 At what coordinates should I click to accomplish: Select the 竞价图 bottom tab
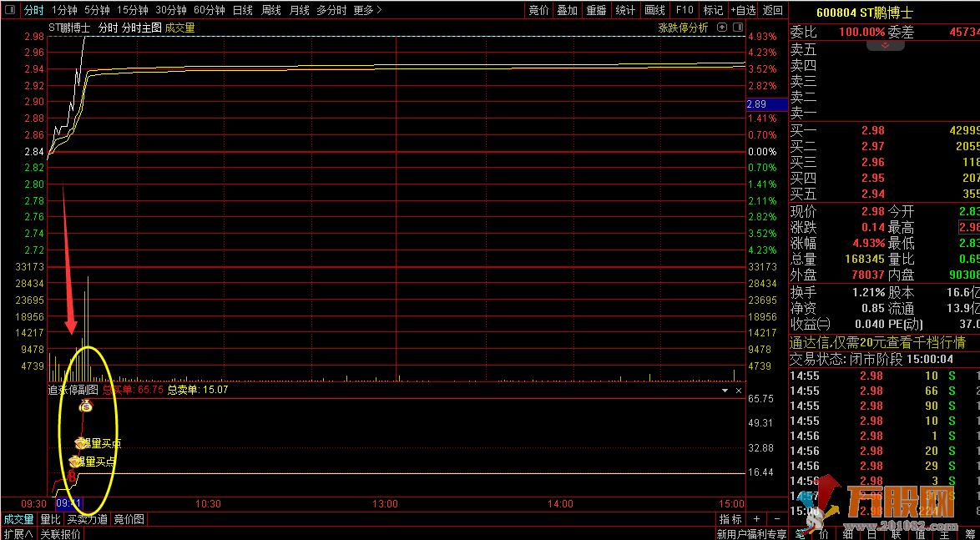129,519
